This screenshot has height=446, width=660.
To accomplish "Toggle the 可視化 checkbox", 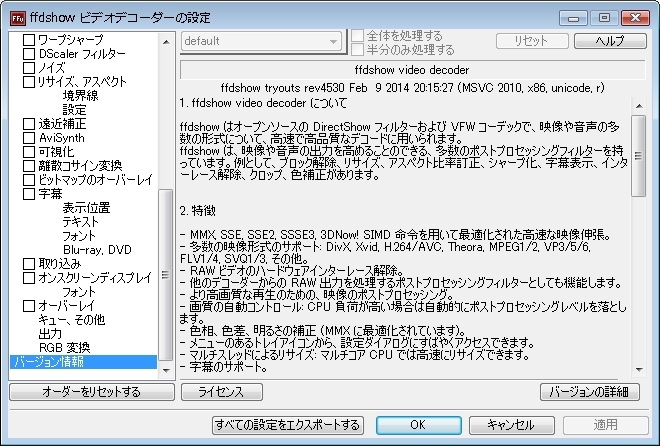I will 29,151.
